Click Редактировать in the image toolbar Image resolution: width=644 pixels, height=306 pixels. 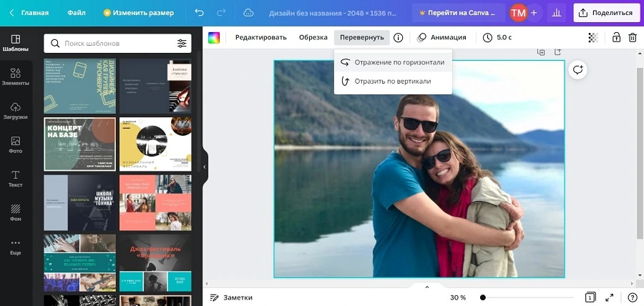260,37
